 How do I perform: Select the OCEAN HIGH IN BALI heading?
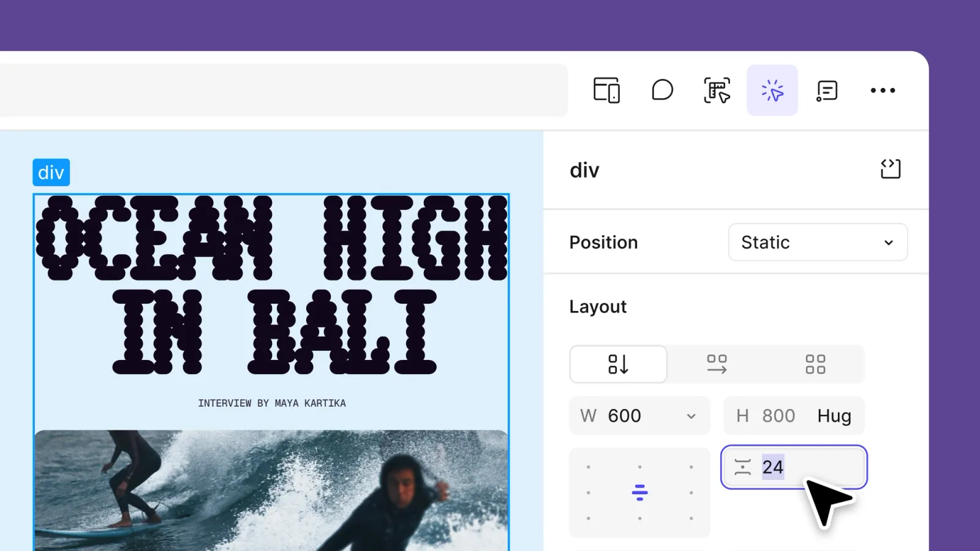(271, 285)
